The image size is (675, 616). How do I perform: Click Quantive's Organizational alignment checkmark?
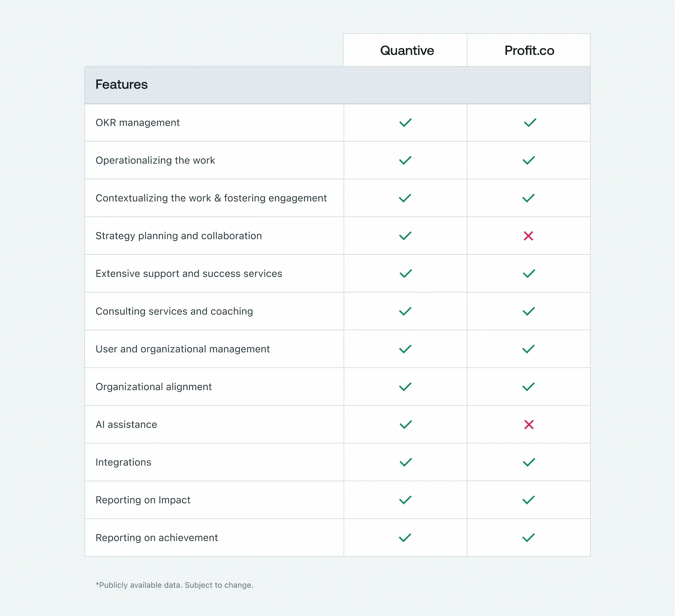[405, 387]
